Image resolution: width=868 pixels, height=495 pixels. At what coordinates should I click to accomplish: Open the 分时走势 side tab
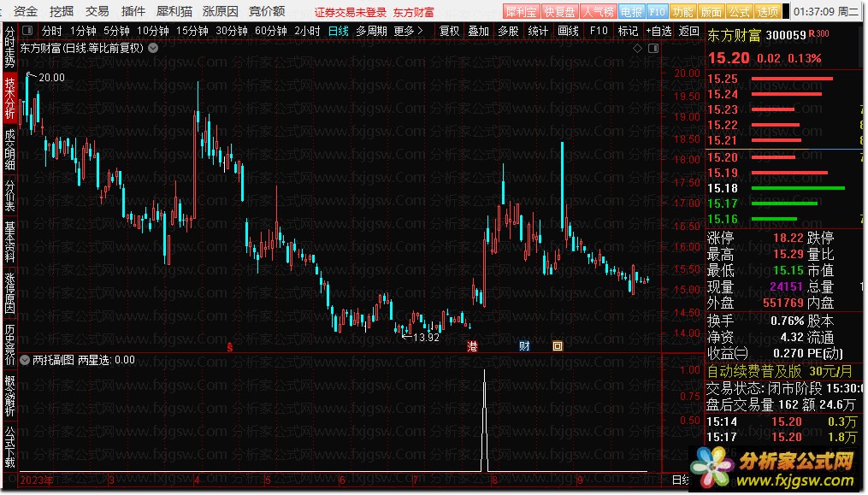tap(10, 46)
